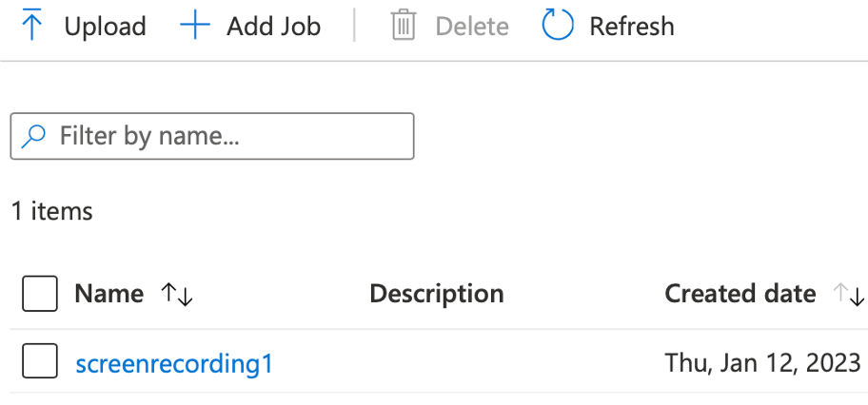Sort by Created date column header
Screen dimensions: 868x405
coord(740,294)
